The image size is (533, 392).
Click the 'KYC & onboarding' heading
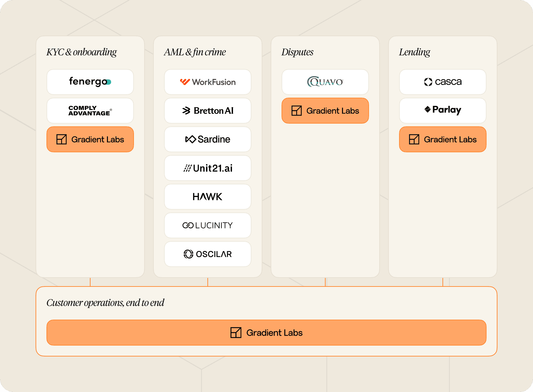coord(82,52)
